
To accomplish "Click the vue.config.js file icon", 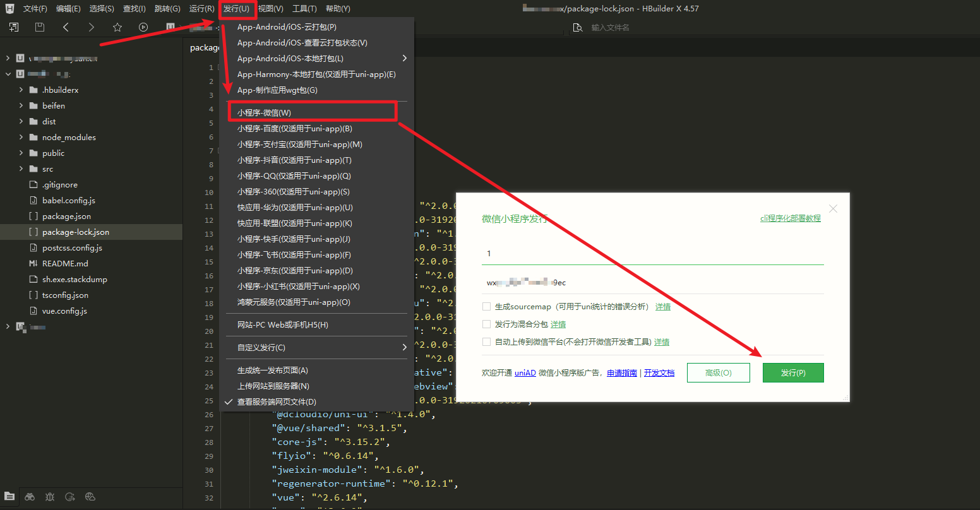I will coord(34,311).
